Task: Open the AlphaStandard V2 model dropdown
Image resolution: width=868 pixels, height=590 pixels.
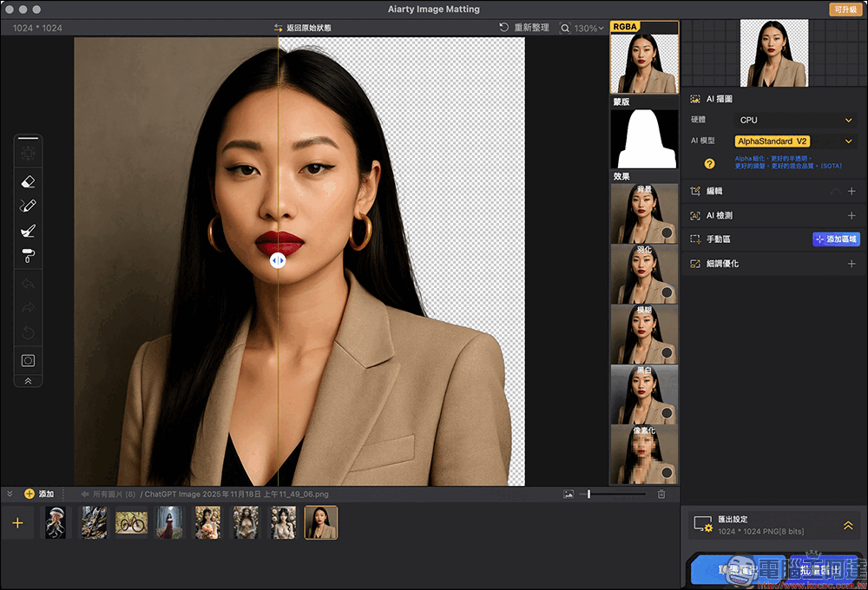Action: point(794,140)
